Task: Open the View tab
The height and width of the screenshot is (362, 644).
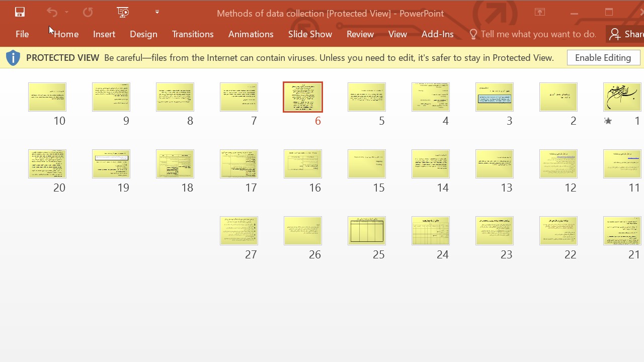Action: [x=397, y=34]
